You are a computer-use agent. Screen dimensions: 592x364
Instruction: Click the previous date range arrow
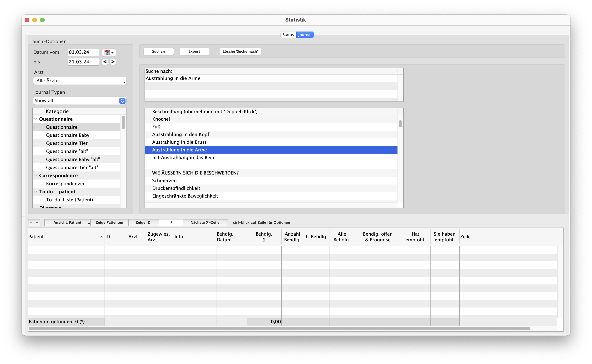105,62
